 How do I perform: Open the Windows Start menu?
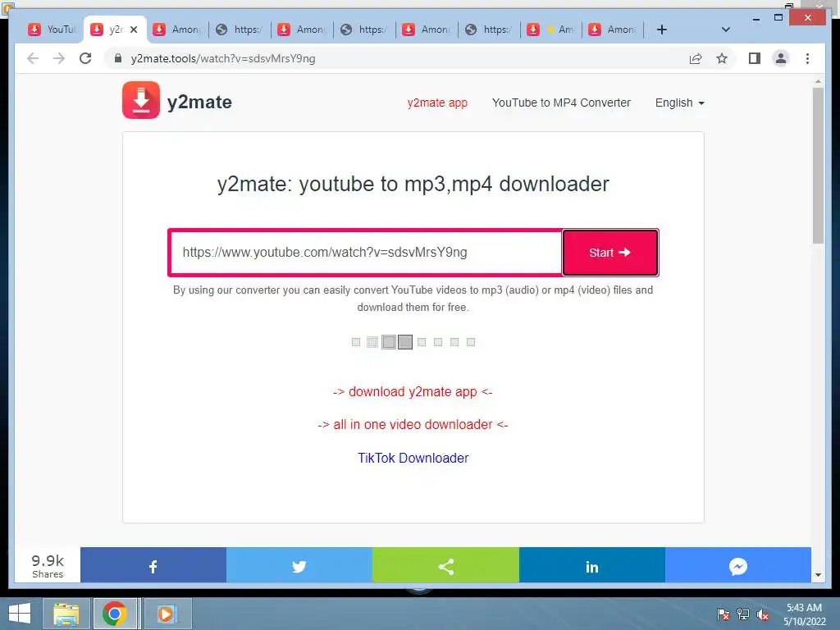[x=20, y=614]
